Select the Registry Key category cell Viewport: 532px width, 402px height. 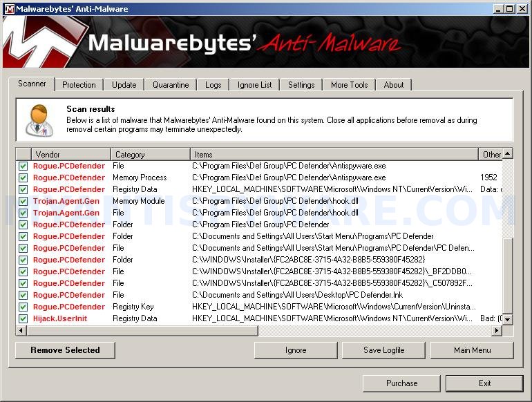tap(133, 307)
